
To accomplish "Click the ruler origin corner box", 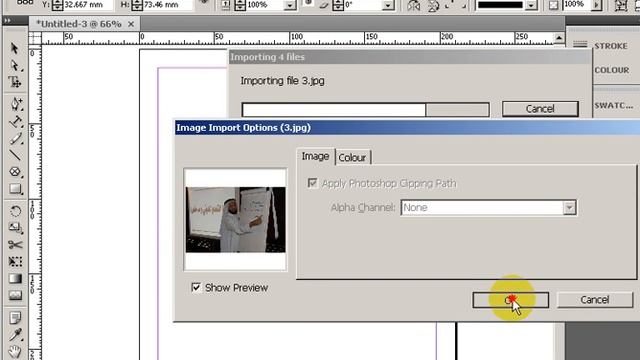I will (x=35, y=38).
